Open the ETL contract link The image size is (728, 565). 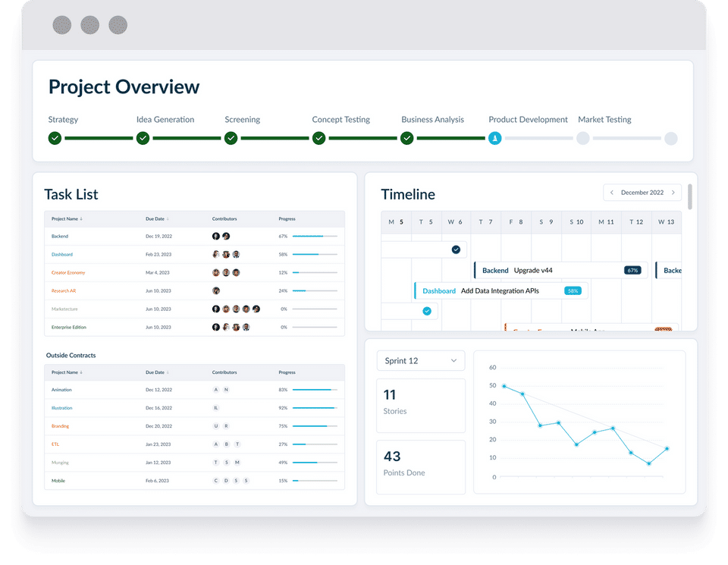coord(55,444)
